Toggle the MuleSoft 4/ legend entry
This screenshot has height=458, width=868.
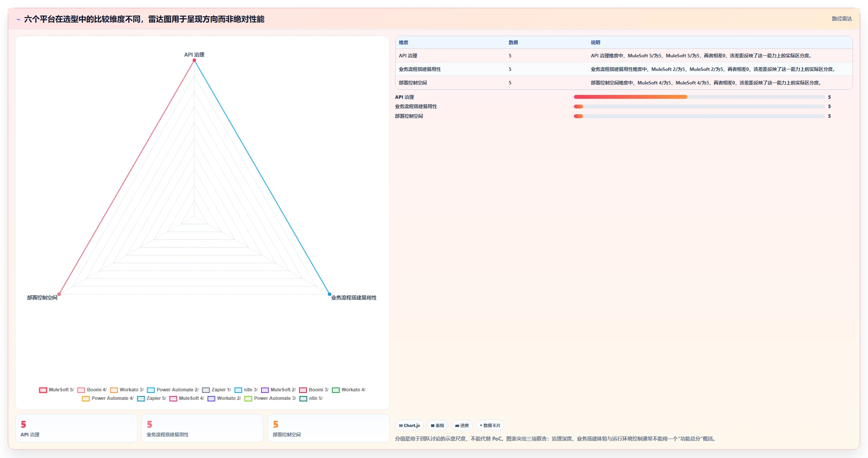click(187, 398)
